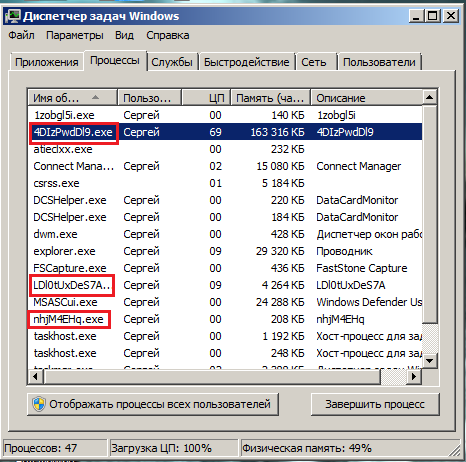This screenshot has width=466, height=462.
Task: Select the nhjM4EHq.exe process row
Action: 225,319
